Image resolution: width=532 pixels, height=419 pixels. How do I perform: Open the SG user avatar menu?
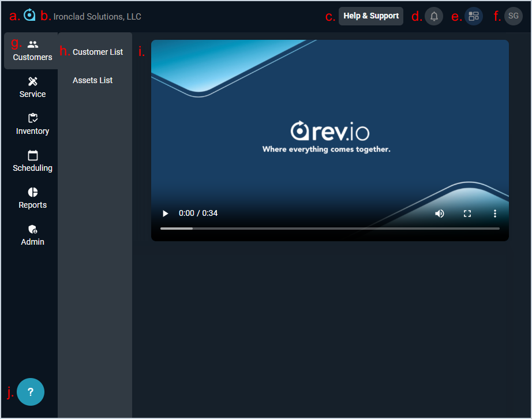pyautogui.click(x=513, y=16)
